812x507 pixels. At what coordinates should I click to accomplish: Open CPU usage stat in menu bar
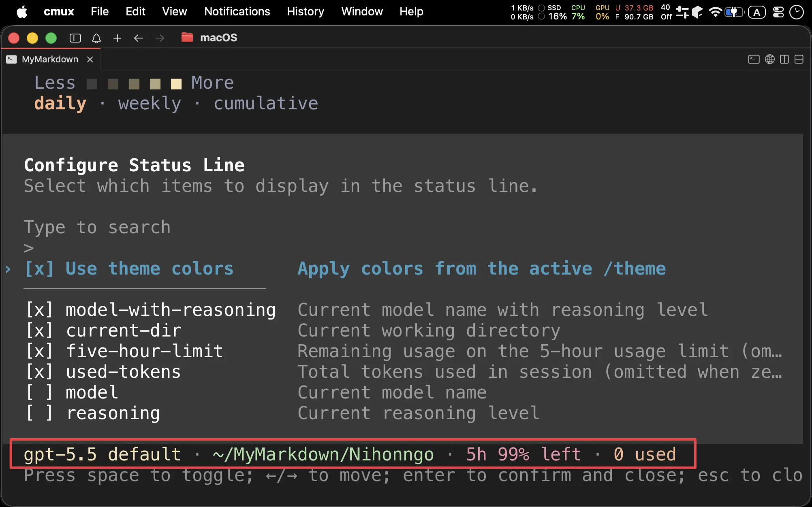pyautogui.click(x=578, y=12)
